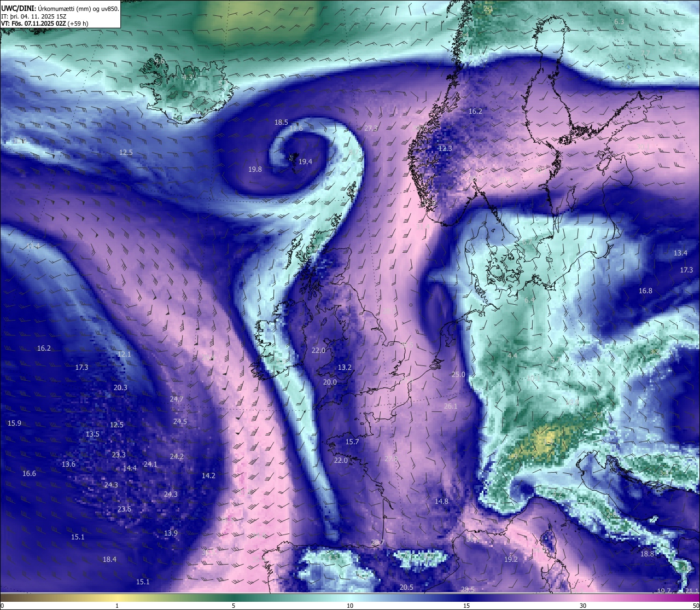Click the 23.6 map value
700x610 pixels.
(124, 509)
